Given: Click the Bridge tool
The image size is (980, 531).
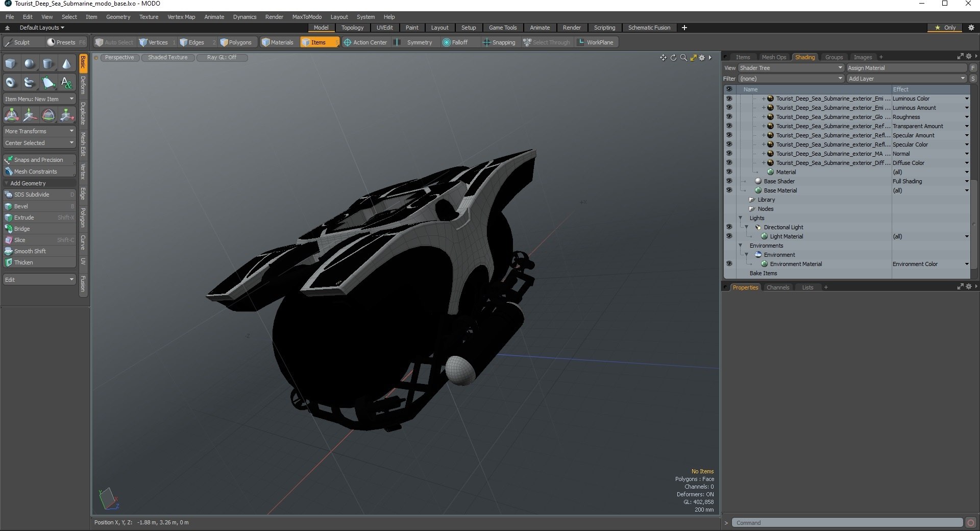Looking at the screenshot, I should click(x=39, y=229).
